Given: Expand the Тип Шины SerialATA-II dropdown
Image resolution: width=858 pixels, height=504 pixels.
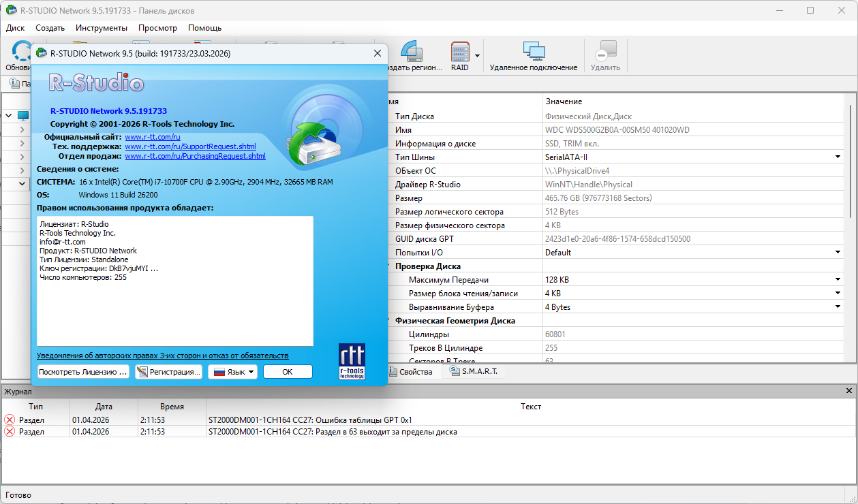Looking at the screenshot, I should click(x=838, y=157).
